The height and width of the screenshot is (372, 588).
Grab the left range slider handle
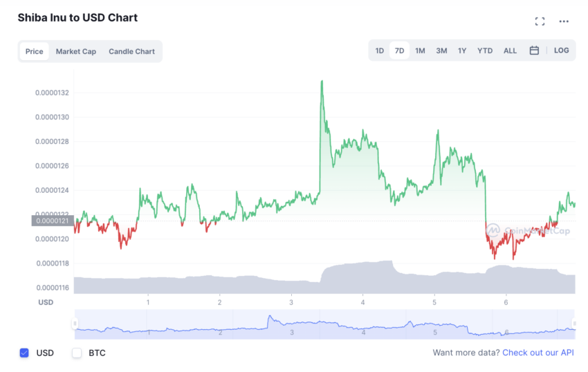75,323
